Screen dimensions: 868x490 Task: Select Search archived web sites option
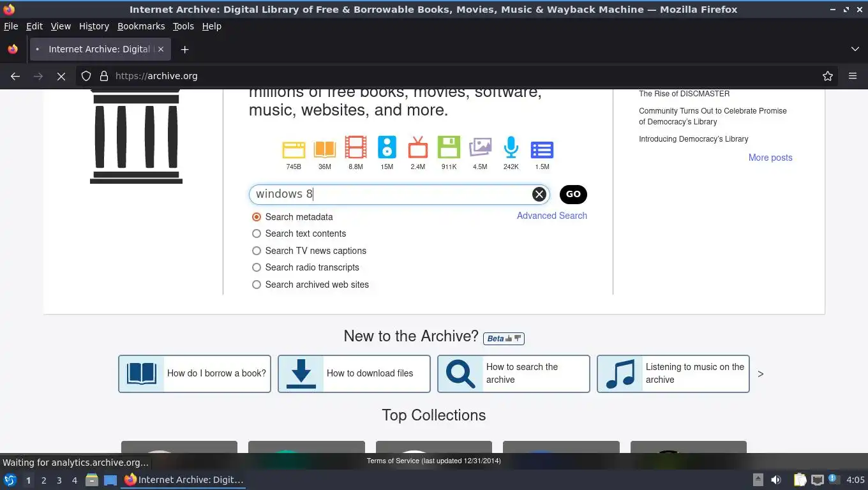pyautogui.click(x=257, y=285)
